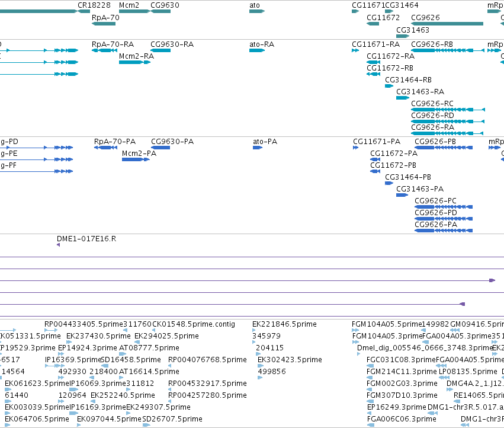Image resolution: width=504 pixels, height=428 pixels.
Task: Select the RP004532917.5prime EST label
Action: (x=207, y=384)
